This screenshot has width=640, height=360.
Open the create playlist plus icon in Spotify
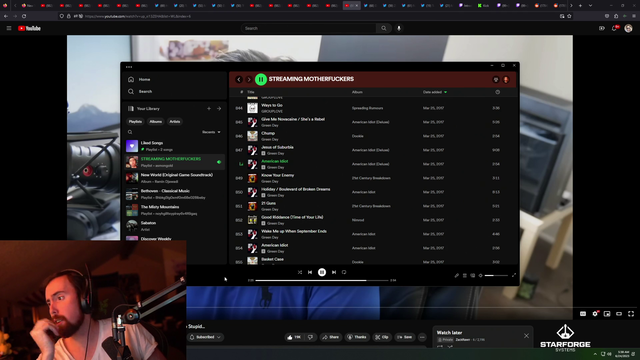(209, 109)
